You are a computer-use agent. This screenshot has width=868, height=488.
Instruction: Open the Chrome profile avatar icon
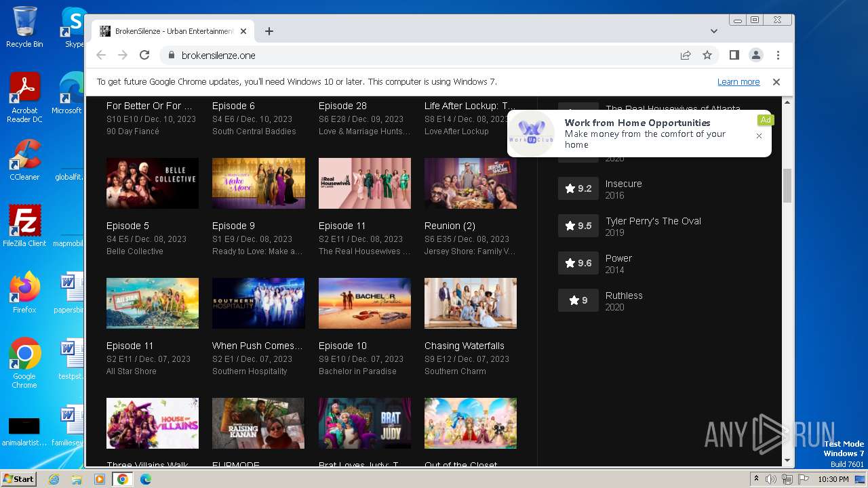coord(756,56)
